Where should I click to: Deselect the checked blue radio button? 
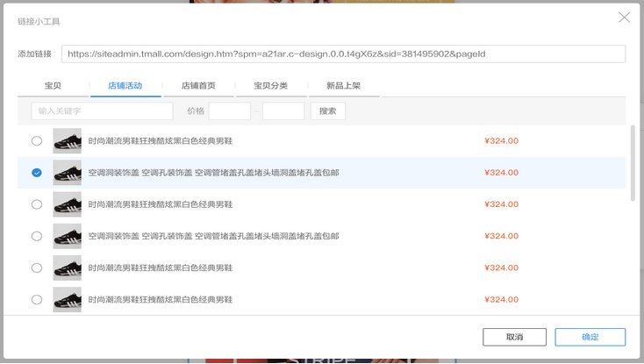coord(37,173)
